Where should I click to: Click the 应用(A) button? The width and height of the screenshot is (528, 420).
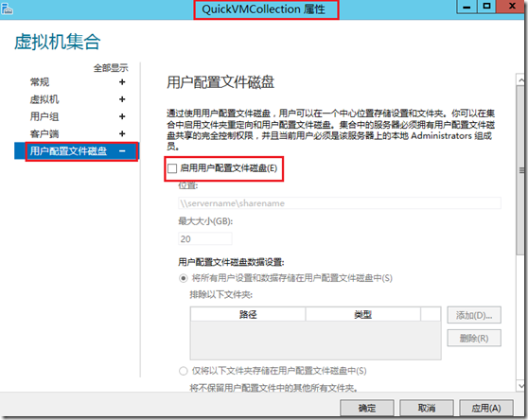[486, 409]
